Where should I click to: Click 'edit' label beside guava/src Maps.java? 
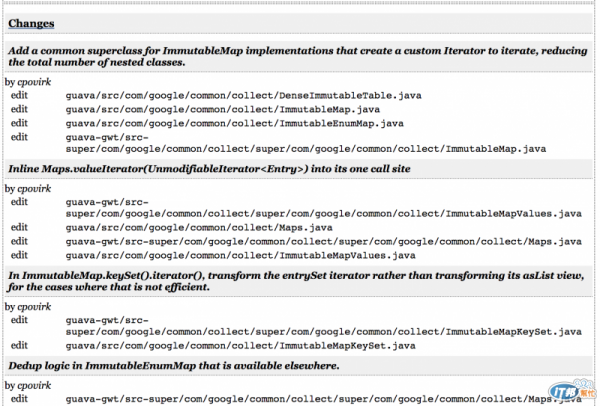pos(19,227)
